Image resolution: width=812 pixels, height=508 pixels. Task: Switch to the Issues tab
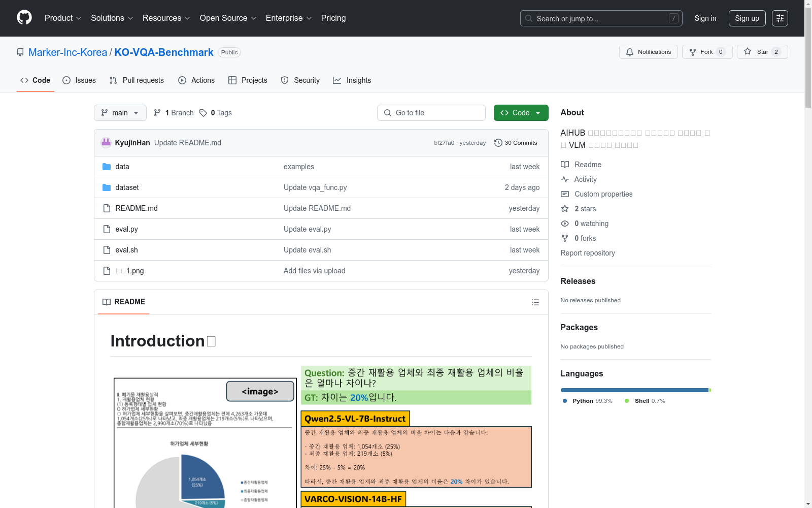pyautogui.click(x=79, y=80)
